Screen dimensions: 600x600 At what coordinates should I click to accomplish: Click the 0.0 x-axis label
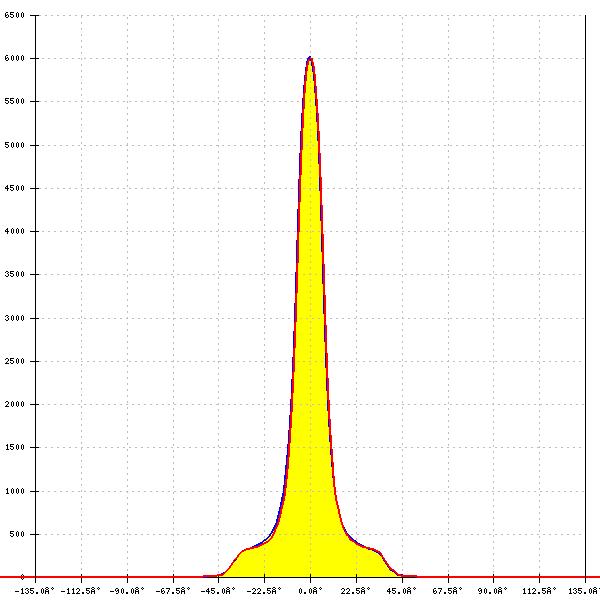310,591
